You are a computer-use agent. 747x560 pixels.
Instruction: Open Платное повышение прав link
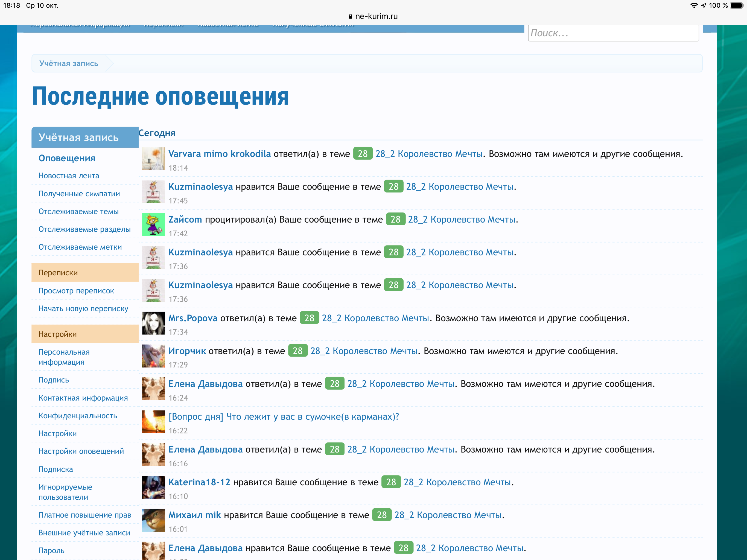(85, 515)
